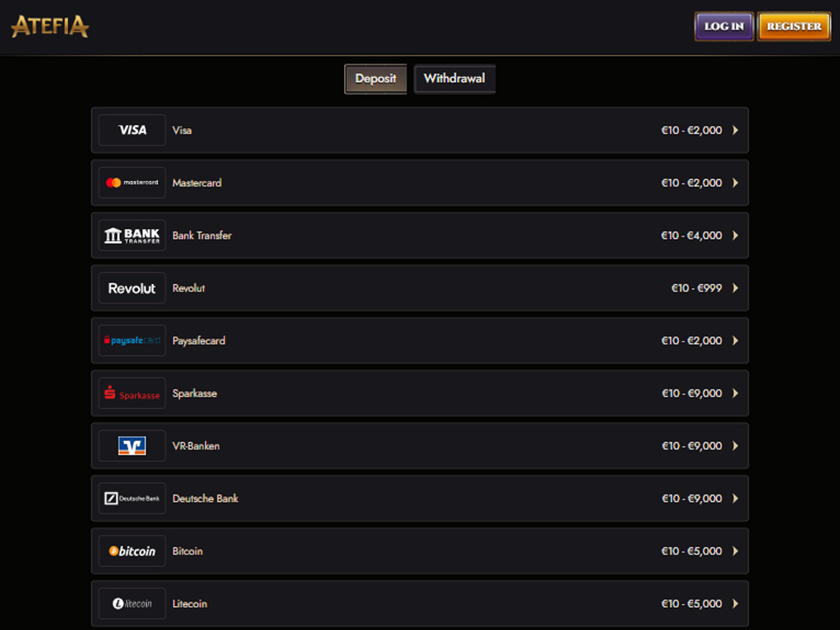This screenshot has width=840, height=630.
Task: Choose the Bank Transfer logo icon
Action: coord(132,236)
